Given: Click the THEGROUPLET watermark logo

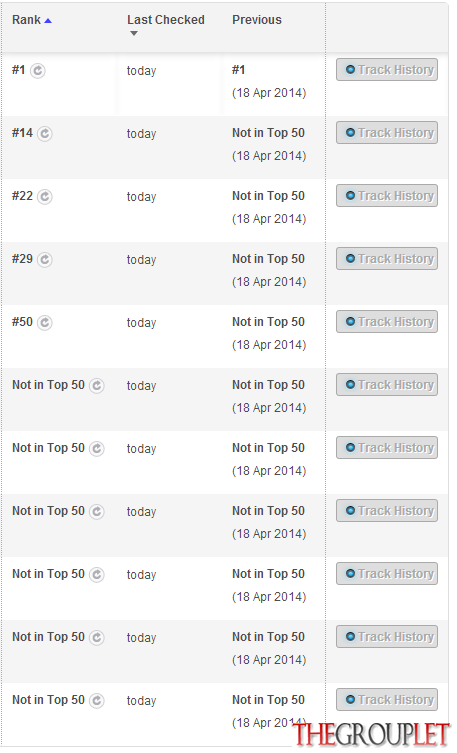Looking at the screenshot, I should point(372,735).
